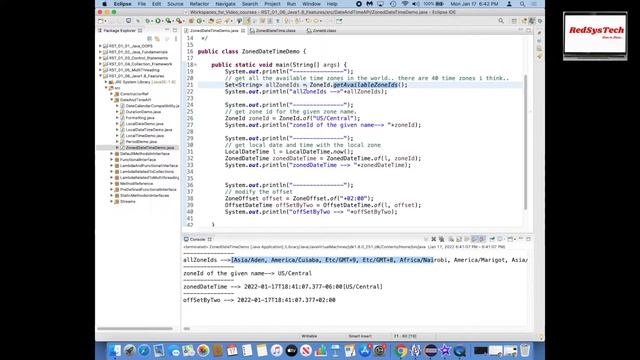Click the Package Explorer horizontal scrollbar

click(x=135, y=328)
